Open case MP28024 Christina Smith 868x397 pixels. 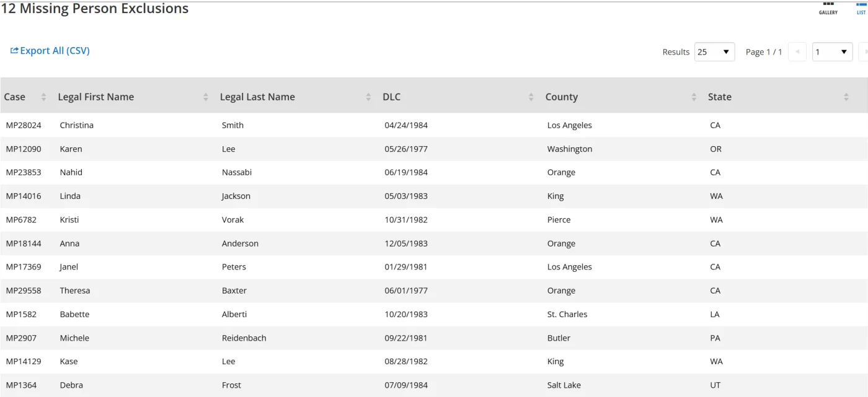tap(24, 125)
